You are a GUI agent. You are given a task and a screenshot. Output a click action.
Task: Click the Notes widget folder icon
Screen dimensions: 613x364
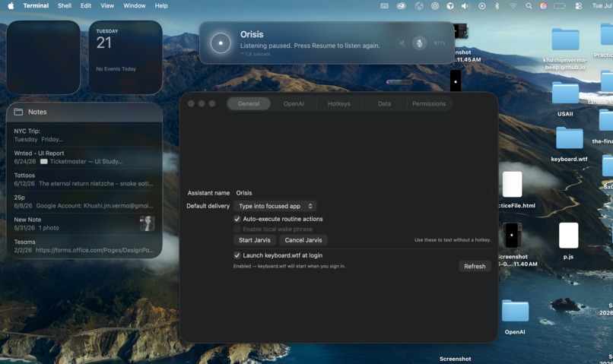(x=18, y=112)
